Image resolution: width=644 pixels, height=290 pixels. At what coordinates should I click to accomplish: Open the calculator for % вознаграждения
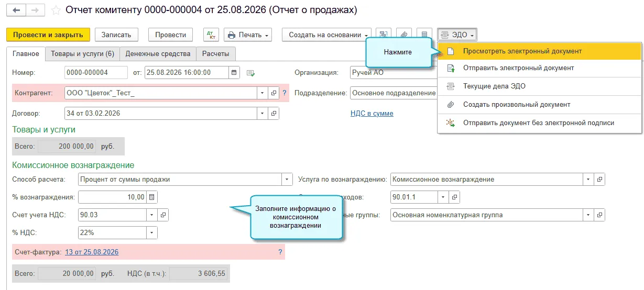(152, 197)
